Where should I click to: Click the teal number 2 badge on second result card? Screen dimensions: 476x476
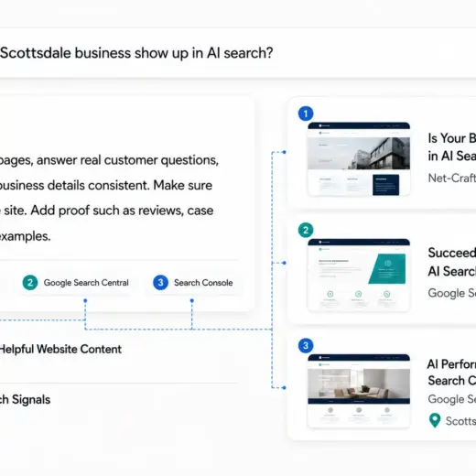click(306, 230)
